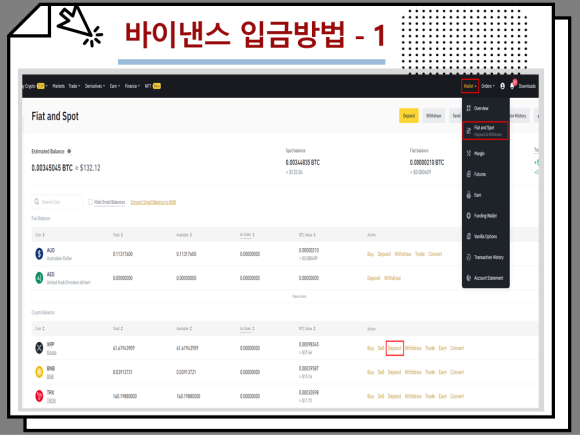This screenshot has width=580, height=435.
Task: Sort Crypto Balance table by BTC Value
Action: 307,328
